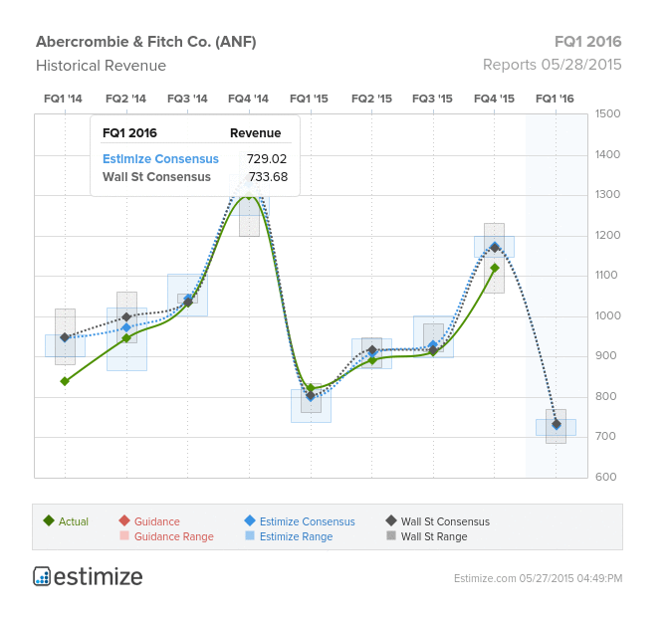Image resolution: width=672 pixels, height=617 pixels.
Task: Click the FQ1 '14 actual green data point
Action: coord(65,381)
